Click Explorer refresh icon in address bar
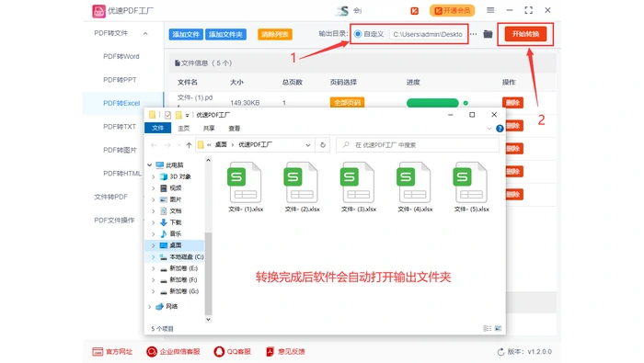The image size is (644, 363). pyautogui.click(x=323, y=145)
